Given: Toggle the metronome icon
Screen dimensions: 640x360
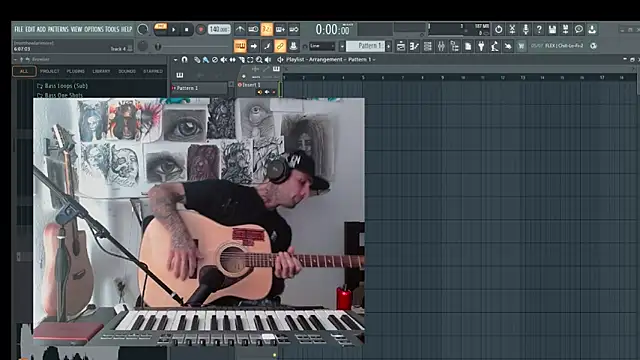Looking at the screenshot, I should point(240,29).
